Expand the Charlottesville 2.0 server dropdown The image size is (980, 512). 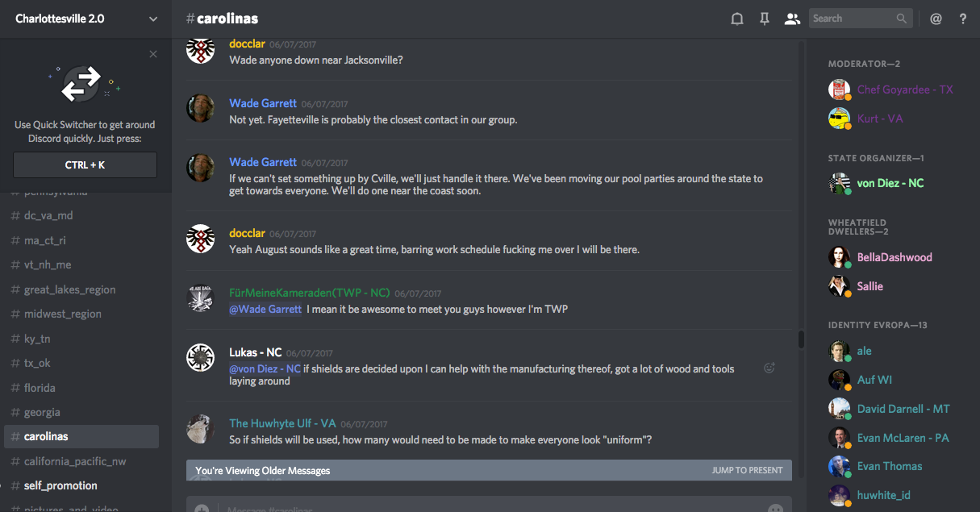[x=153, y=19]
